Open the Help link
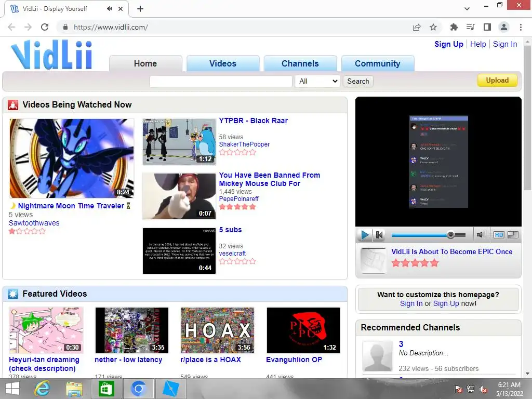The height and width of the screenshot is (399, 532). (478, 44)
